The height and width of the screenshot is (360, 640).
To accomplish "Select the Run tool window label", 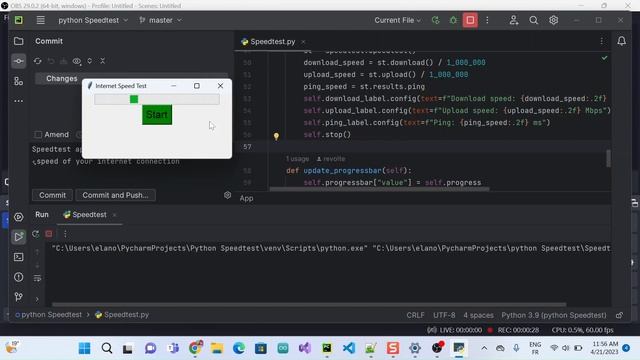I will point(42,215).
